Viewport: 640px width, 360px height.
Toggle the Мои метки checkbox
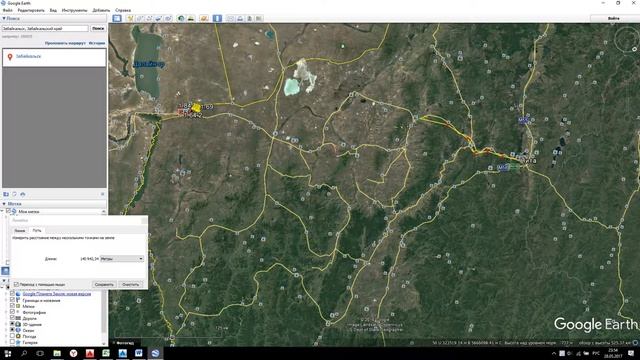tap(8, 211)
